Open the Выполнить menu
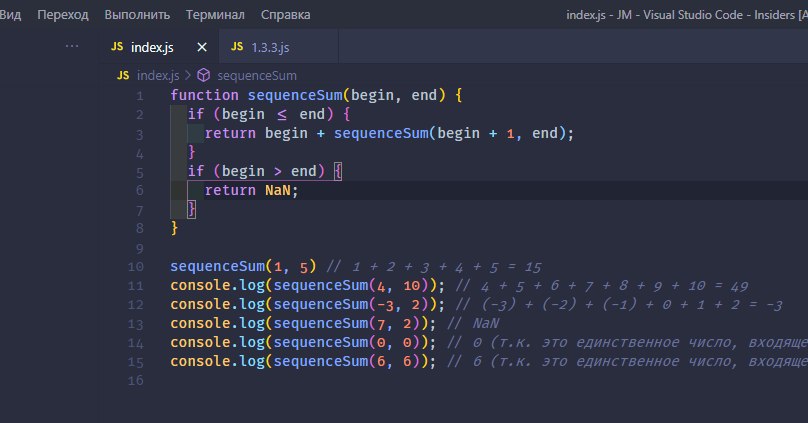Viewport: 808px width, 423px height. coord(137,15)
